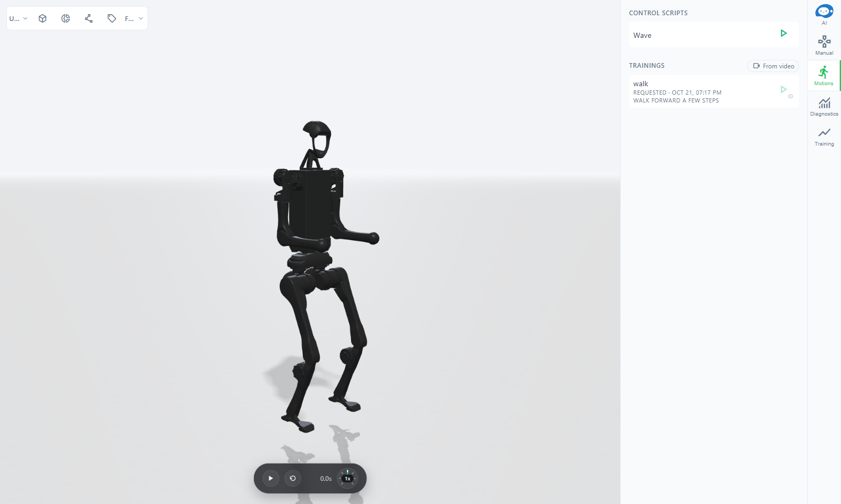This screenshot has width=841, height=504.
Task: Click 'REQUESTED · OCT 21, 07:17 PM' status text
Action: [x=677, y=92]
